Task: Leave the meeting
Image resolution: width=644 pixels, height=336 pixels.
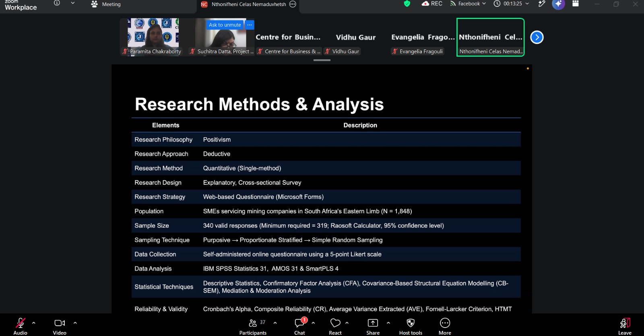Action: tap(625, 326)
